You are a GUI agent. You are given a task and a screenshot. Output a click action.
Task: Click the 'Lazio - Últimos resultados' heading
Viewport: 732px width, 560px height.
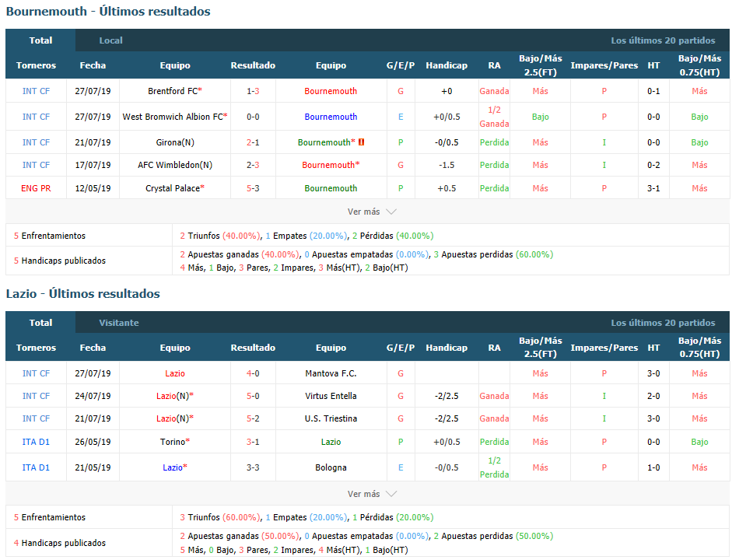[83, 293]
